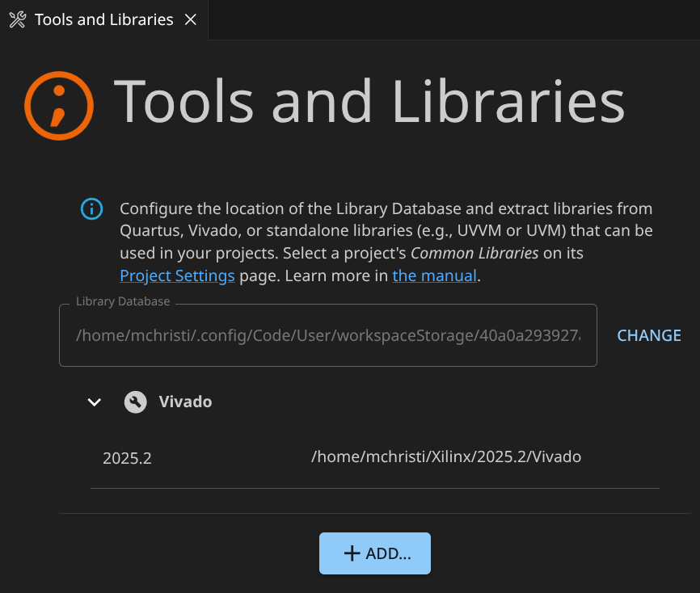The image size is (700, 593).
Task: Collapse the Vivado section chevron
Action: click(95, 402)
